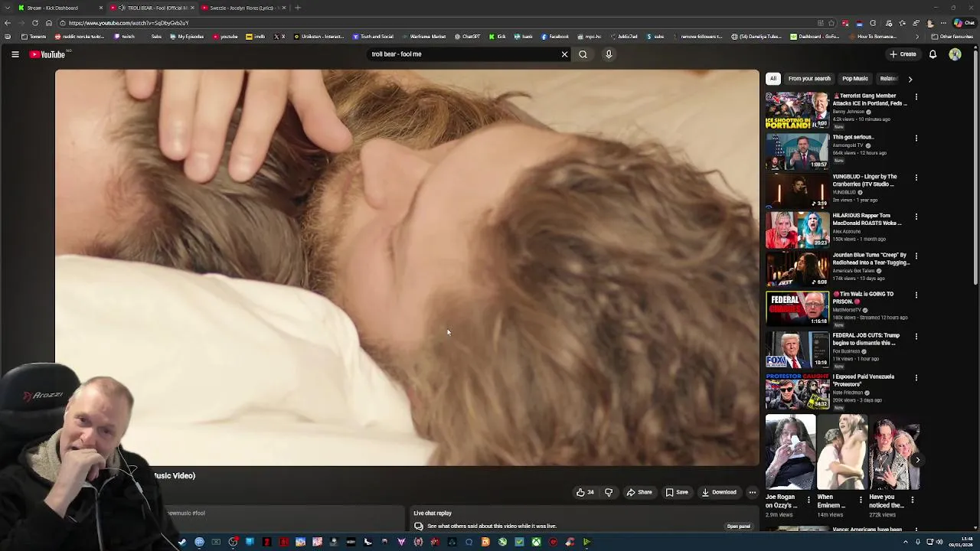Open options for 'Tim Walz is GOING TO PRISON'
Screen dimensions: 980x551
coord(916,295)
